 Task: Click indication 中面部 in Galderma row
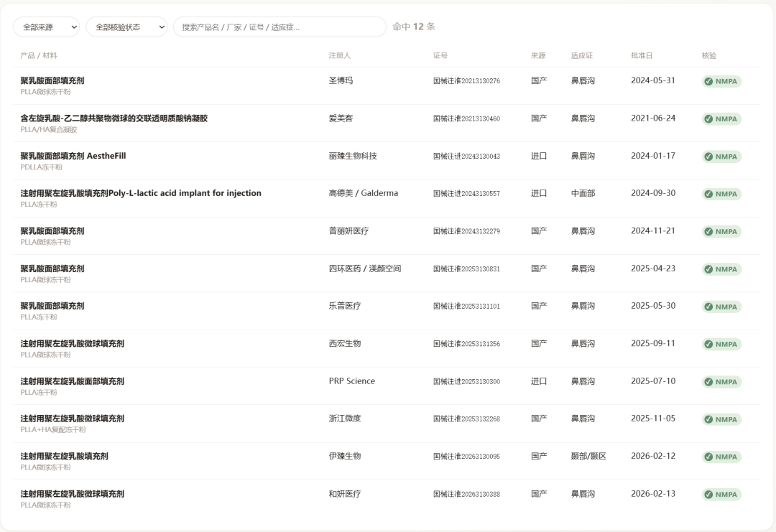pyautogui.click(x=583, y=193)
